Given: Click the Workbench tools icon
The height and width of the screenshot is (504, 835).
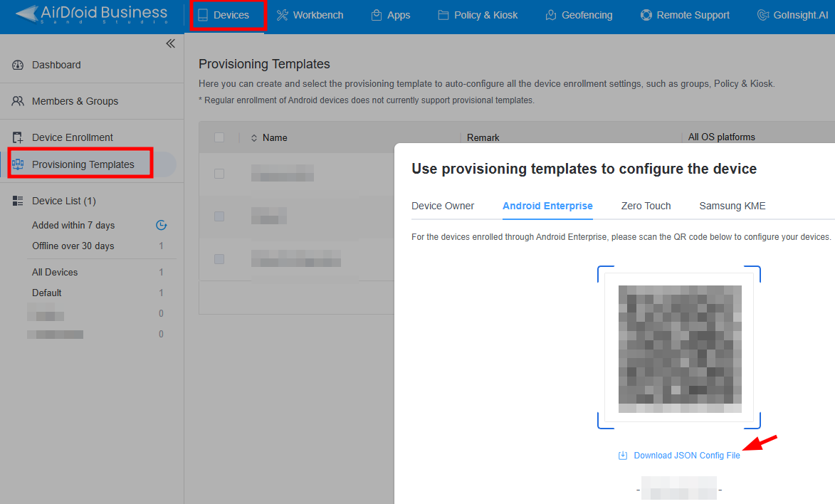Looking at the screenshot, I should (282, 15).
